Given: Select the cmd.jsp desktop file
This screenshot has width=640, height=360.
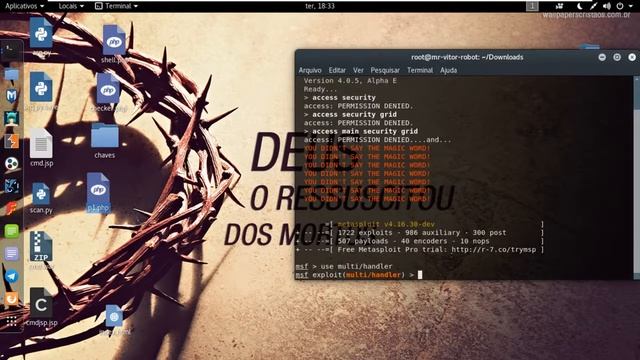Looking at the screenshot, I should point(41,147).
